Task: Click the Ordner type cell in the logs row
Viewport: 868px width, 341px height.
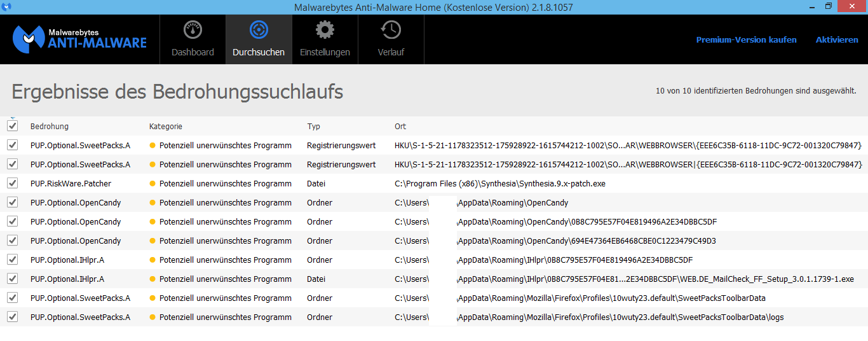Action: pos(320,317)
